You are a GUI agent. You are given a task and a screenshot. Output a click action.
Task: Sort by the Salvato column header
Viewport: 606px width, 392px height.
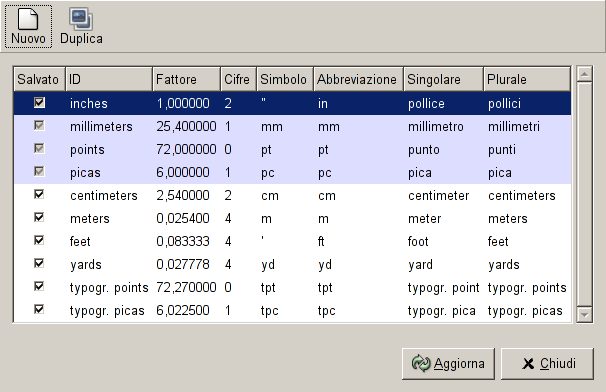(x=39, y=79)
